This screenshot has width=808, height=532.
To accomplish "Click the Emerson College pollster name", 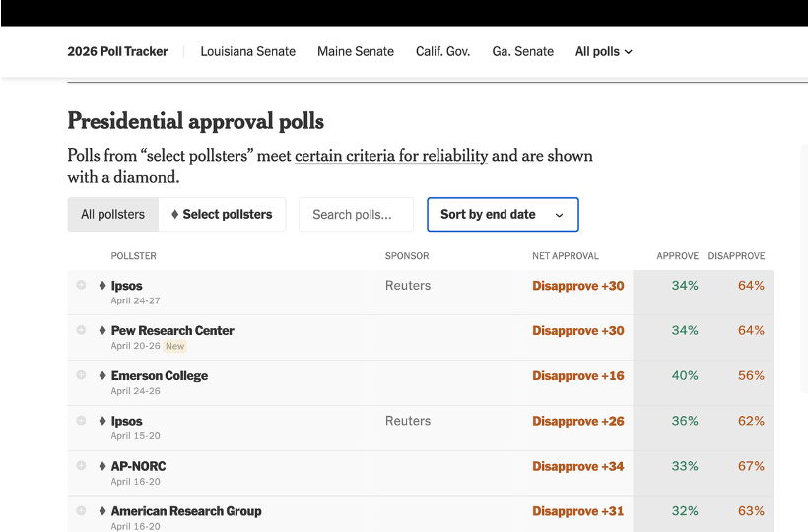I will [x=160, y=376].
